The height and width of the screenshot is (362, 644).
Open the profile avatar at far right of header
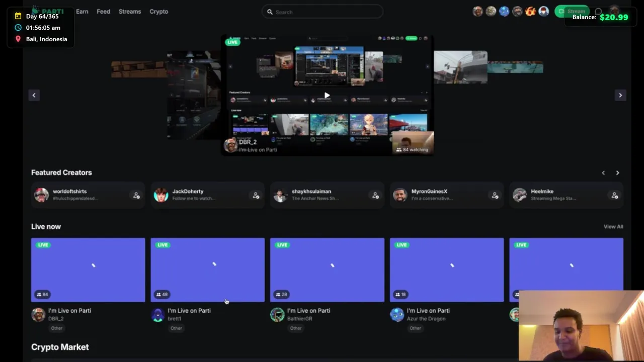(614, 11)
